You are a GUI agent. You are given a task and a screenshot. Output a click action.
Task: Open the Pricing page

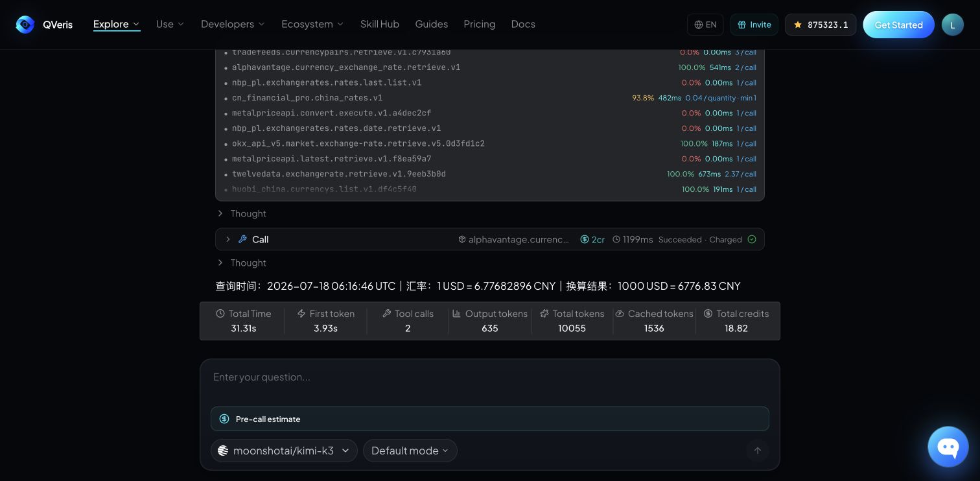pos(480,24)
